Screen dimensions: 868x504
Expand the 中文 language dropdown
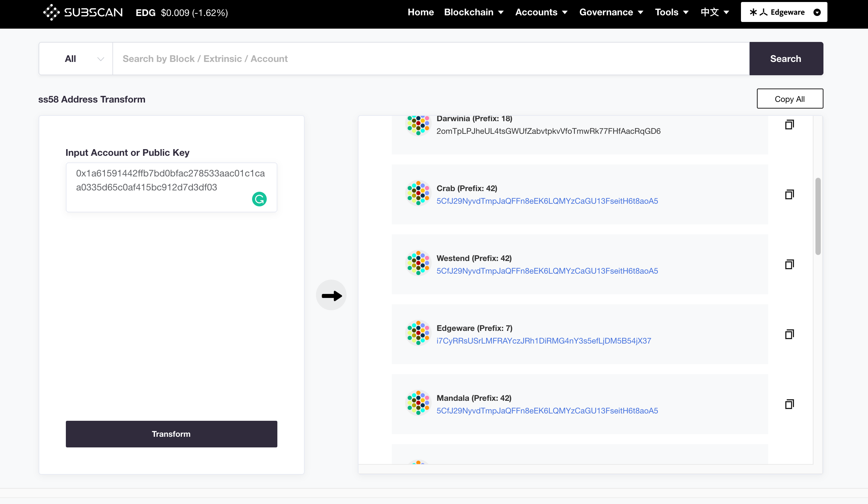(715, 12)
